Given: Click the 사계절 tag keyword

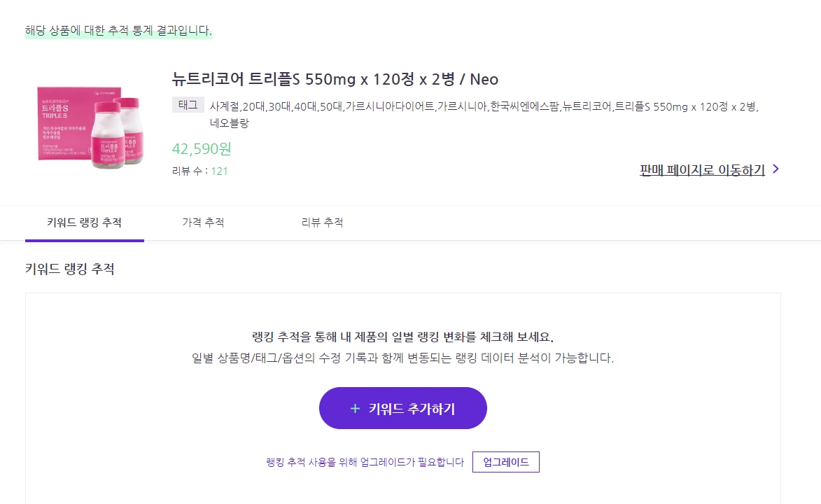Looking at the screenshot, I should click(x=223, y=104).
